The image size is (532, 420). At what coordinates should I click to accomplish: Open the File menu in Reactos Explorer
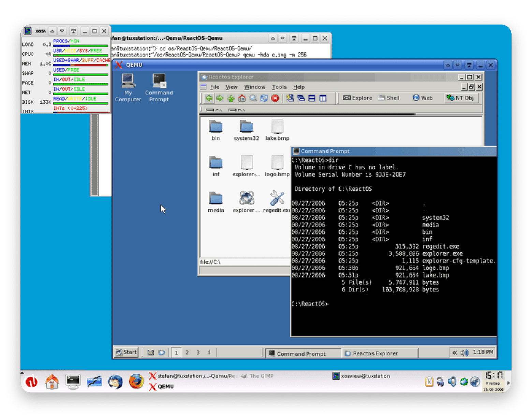coord(215,87)
